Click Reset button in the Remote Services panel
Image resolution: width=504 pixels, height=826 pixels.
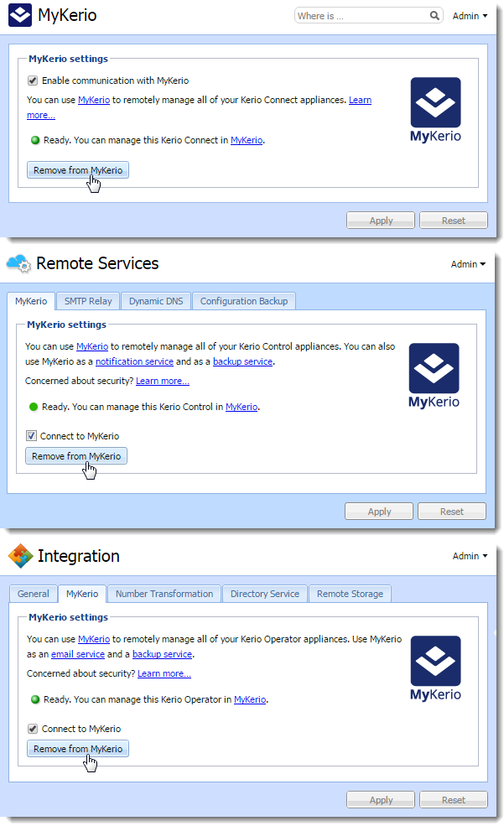[x=452, y=511]
